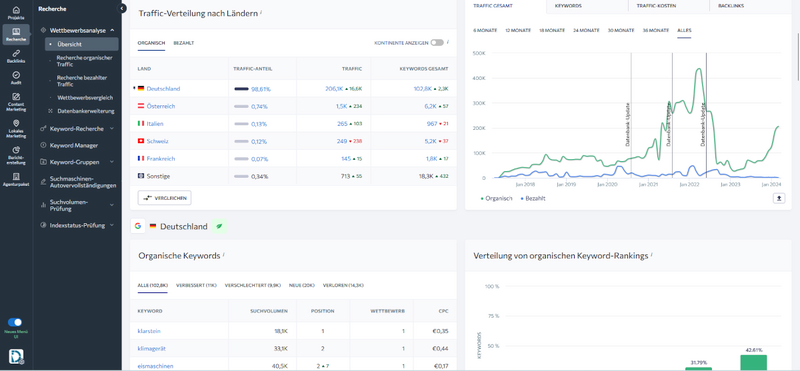Set chart range to 24 Monate
This screenshot has width=800, height=371.
point(586,31)
